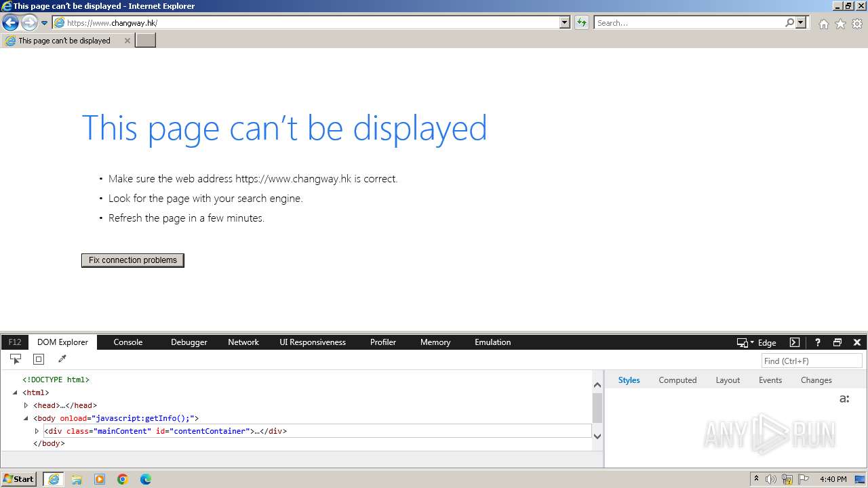Open the recent pages dropdown beside Forward
868x488 pixels.
point(45,23)
